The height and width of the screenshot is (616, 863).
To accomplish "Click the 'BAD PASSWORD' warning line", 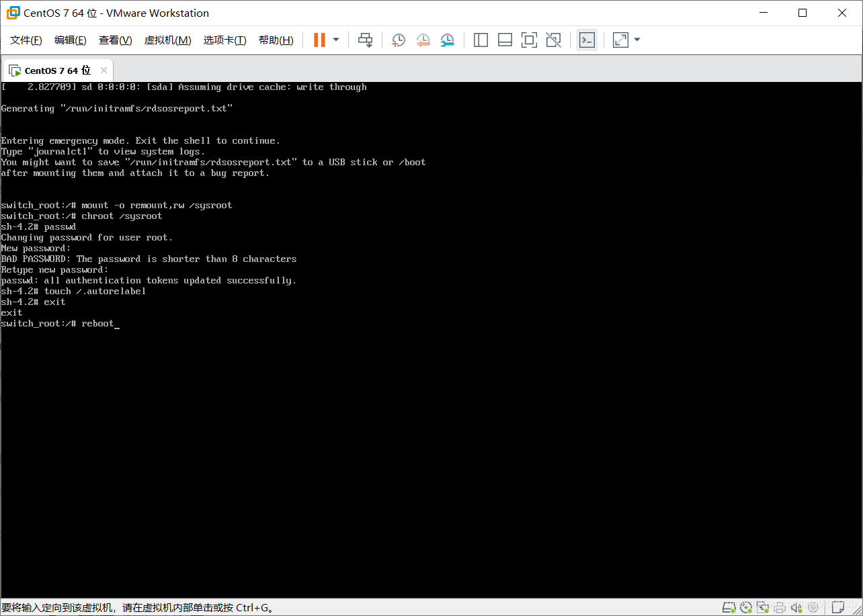I will (149, 259).
